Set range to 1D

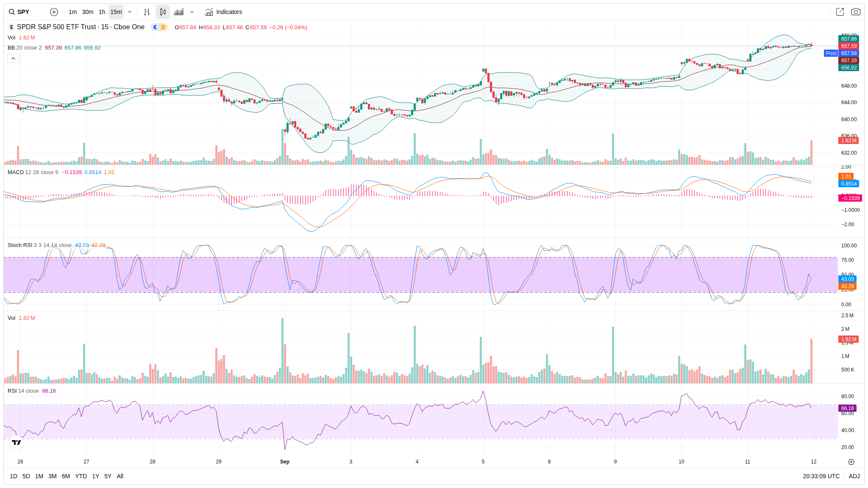pos(14,476)
